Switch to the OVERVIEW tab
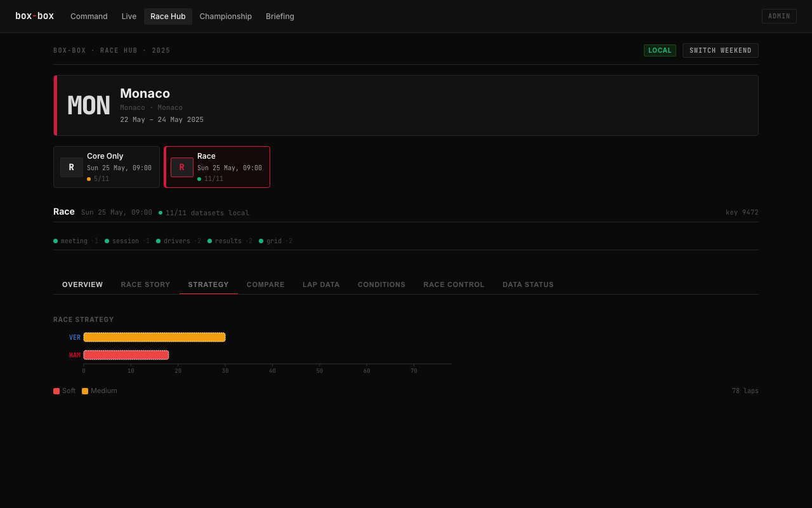This screenshot has width=812, height=508. pos(82,284)
